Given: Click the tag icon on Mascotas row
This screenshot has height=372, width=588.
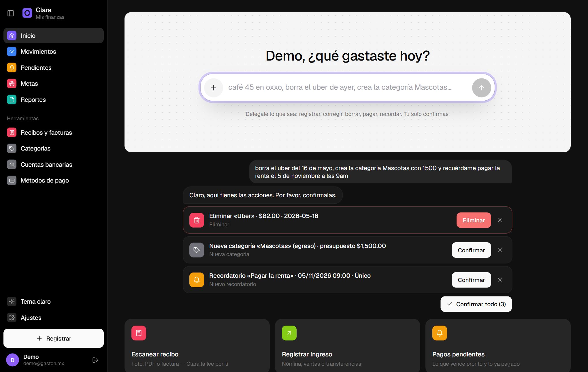Looking at the screenshot, I should 197,250.
